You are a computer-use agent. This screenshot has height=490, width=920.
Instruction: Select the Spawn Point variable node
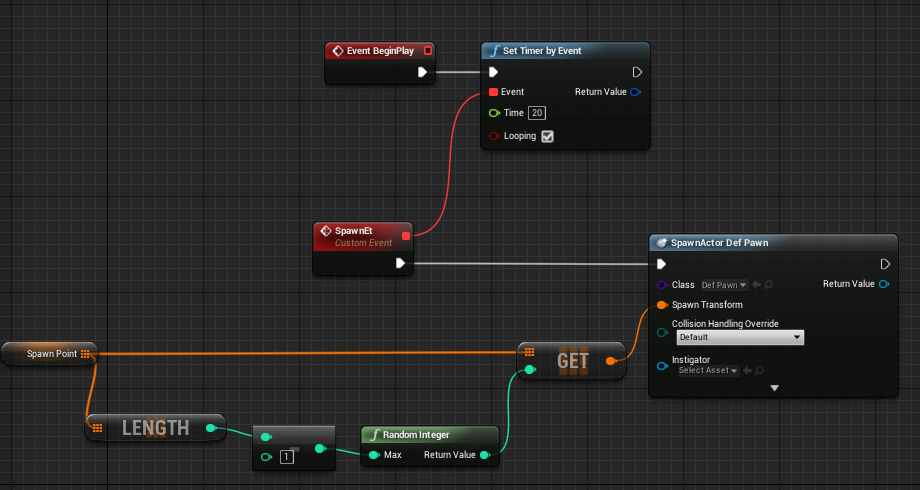pos(49,354)
